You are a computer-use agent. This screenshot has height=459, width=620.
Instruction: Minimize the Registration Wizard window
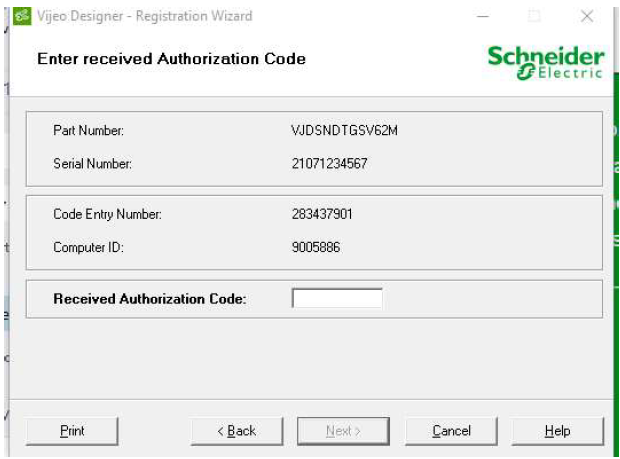click(483, 16)
